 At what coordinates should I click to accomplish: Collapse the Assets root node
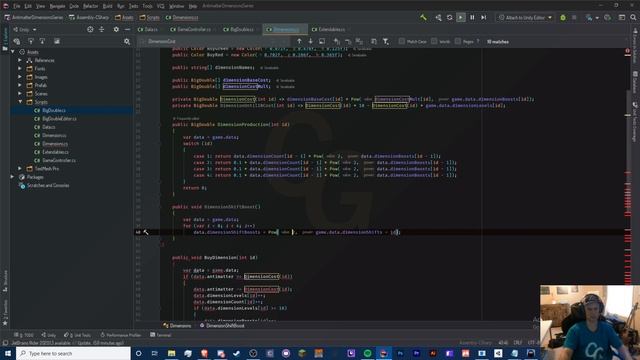[x=13, y=52]
